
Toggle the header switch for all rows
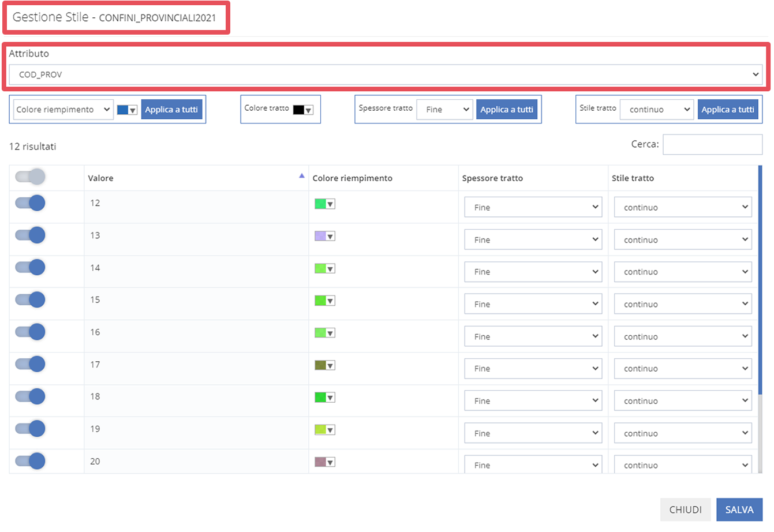[31, 177]
